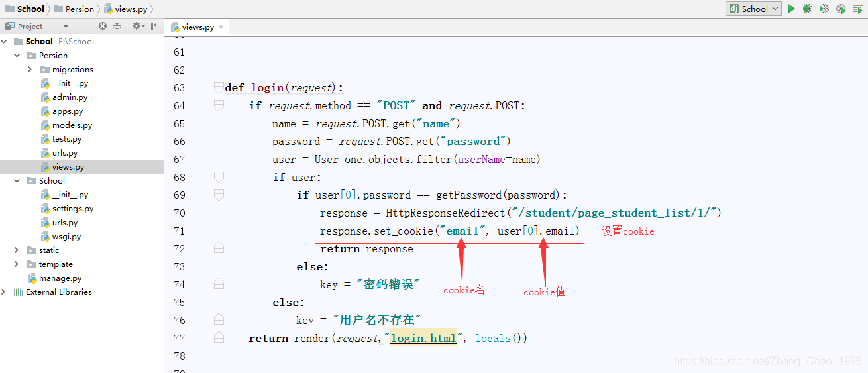Screen dimensions: 868x373
Task: Open manage.py in the Project tree
Action: coord(60,278)
